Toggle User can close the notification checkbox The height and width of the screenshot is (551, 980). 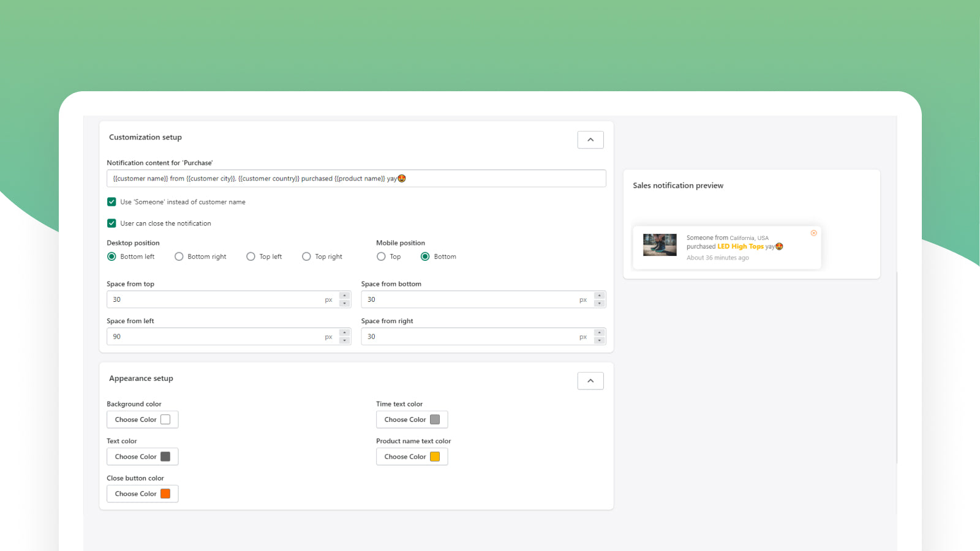coord(111,223)
